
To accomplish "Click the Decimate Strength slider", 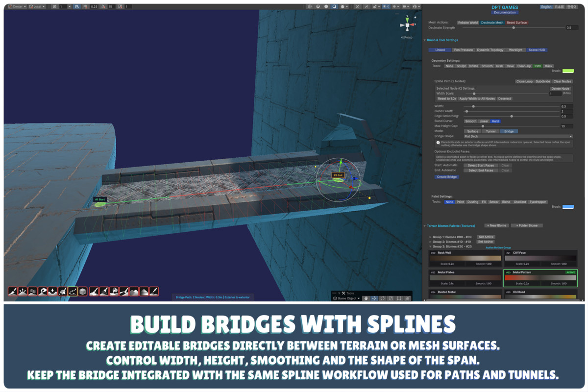I will (x=513, y=28).
